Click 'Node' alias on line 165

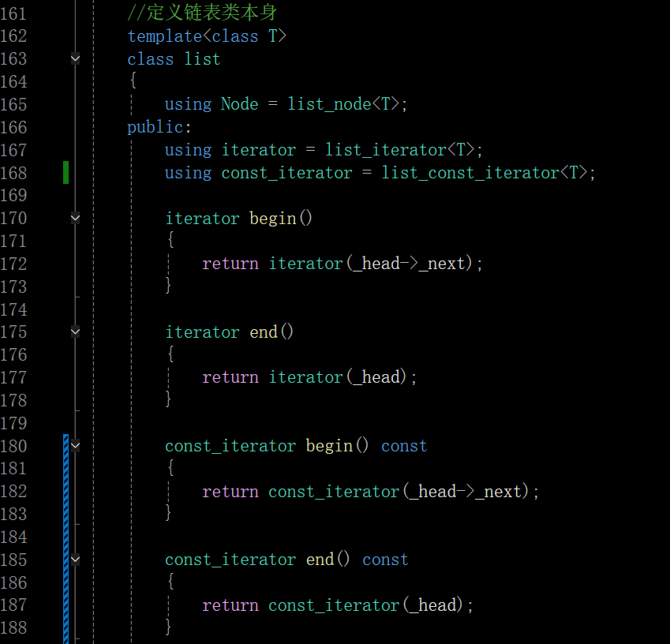tap(240, 104)
